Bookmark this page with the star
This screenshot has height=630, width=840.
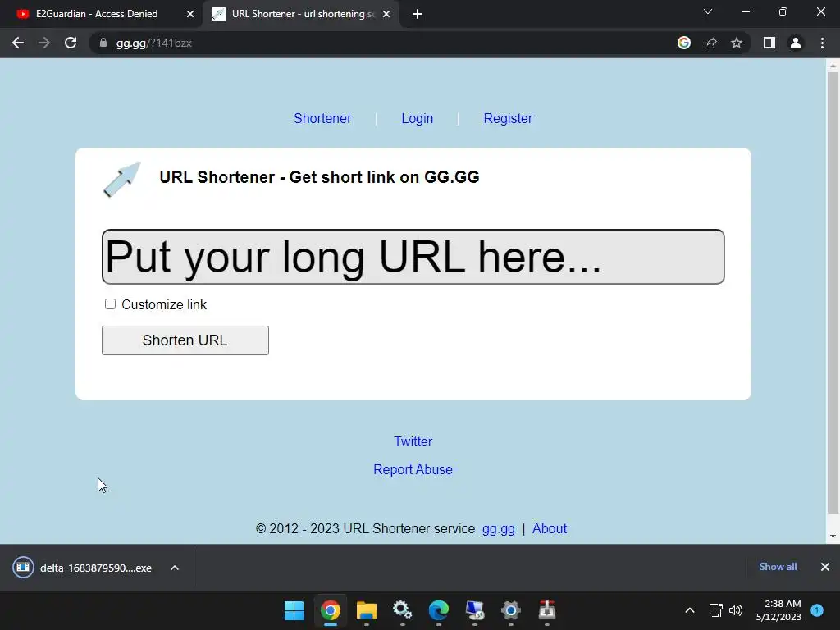coord(737,43)
